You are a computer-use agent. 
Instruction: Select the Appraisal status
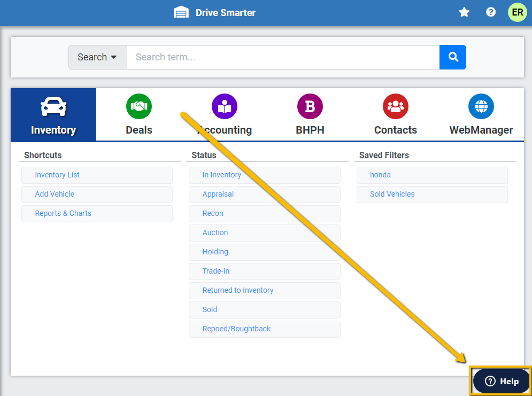265,195
